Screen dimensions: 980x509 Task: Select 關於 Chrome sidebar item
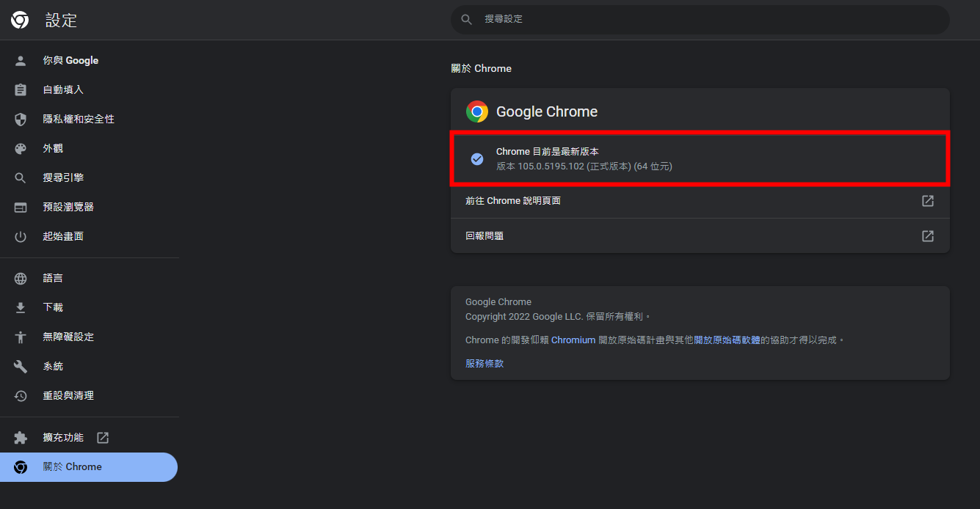89,467
